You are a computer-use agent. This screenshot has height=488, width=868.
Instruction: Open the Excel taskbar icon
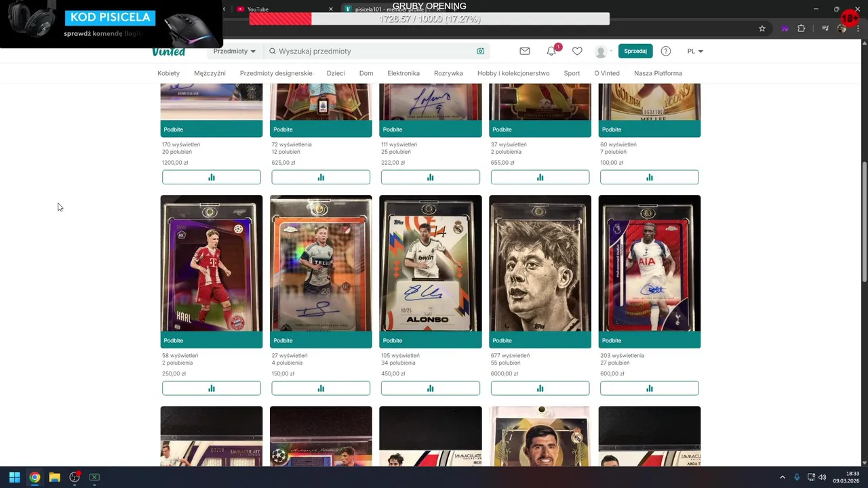[94, 477]
